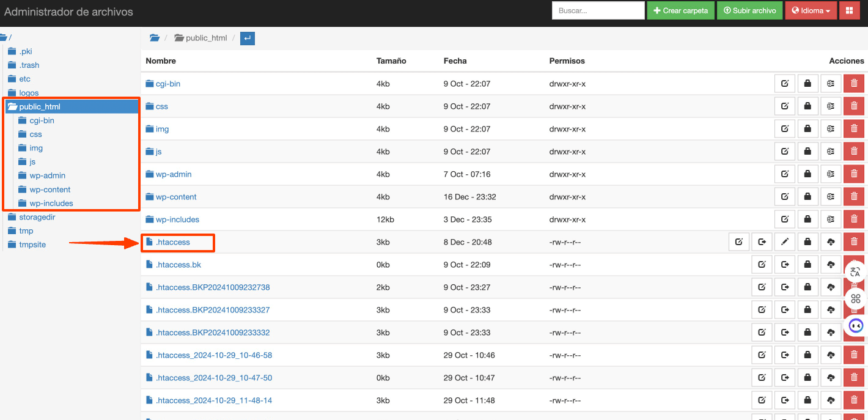Open the Idioma language dropdown
The height and width of the screenshot is (420, 868).
point(811,10)
